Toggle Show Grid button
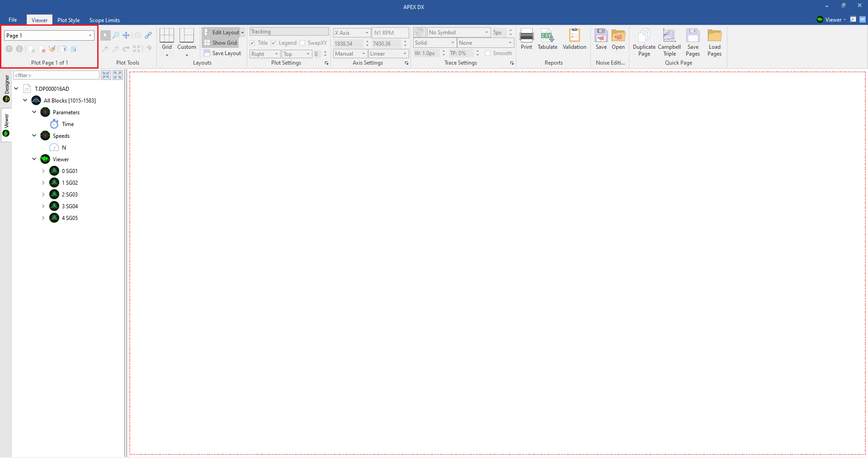Image resolution: width=868 pixels, height=458 pixels. tap(221, 43)
